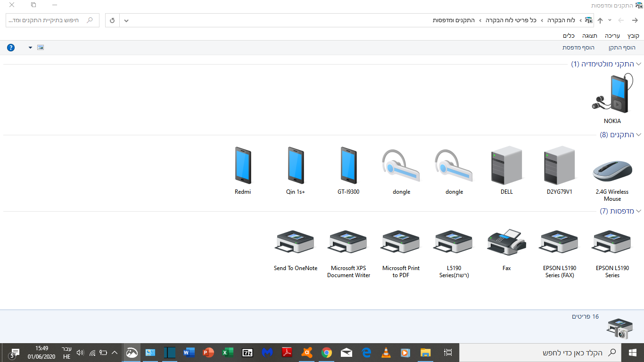Open the כלים menu
The height and width of the screenshot is (362, 644).
coord(569,36)
